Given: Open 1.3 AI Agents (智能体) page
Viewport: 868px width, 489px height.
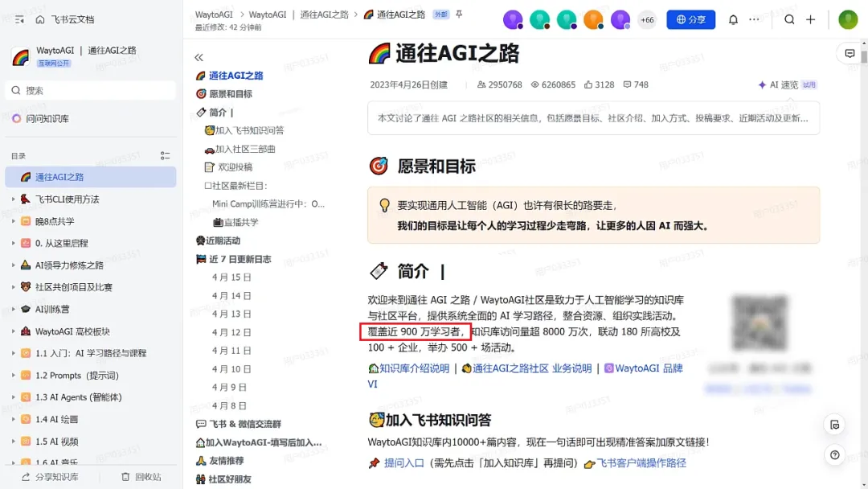Looking at the screenshot, I should point(78,397).
